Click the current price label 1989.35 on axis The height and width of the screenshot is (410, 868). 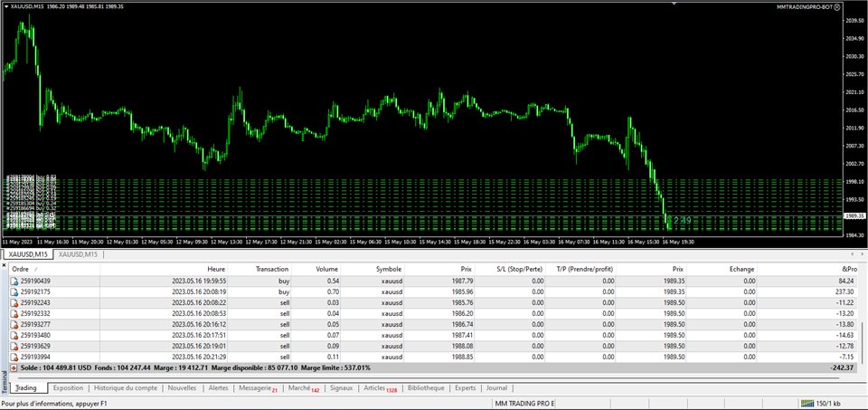[854, 216]
